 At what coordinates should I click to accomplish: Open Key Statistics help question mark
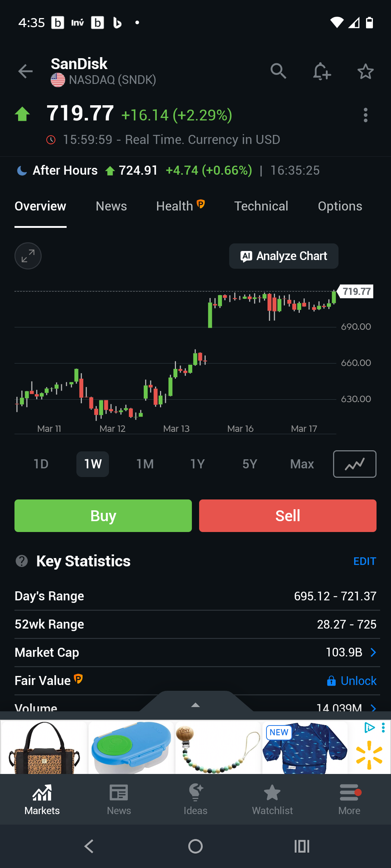pos(22,561)
